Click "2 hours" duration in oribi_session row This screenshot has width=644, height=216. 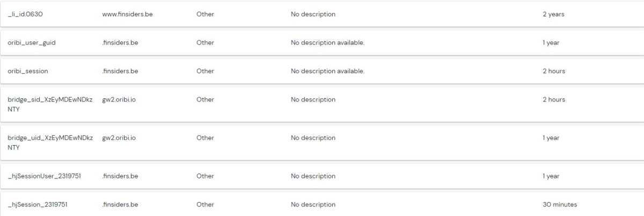coord(554,71)
